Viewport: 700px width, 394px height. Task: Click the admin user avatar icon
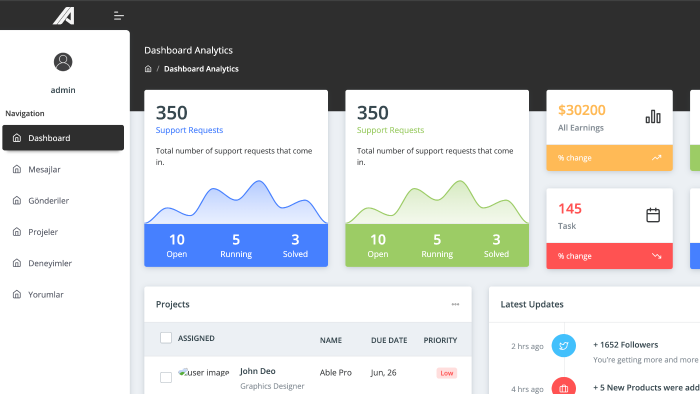pyautogui.click(x=63, y=62)
